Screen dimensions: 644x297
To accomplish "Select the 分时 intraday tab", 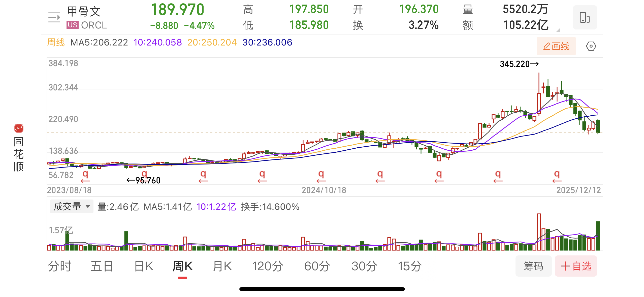I will click(x=60, y=266).
